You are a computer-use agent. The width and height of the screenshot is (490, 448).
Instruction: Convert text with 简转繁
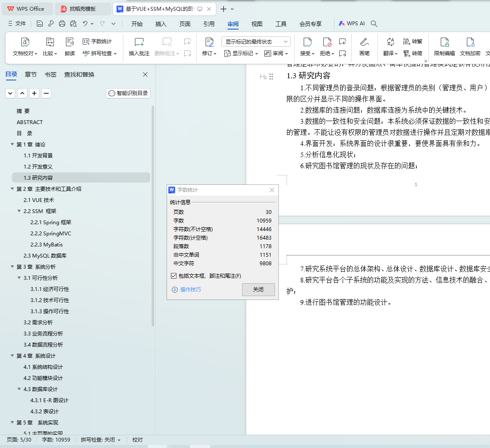pyautogui.click(x=412, y=42)
